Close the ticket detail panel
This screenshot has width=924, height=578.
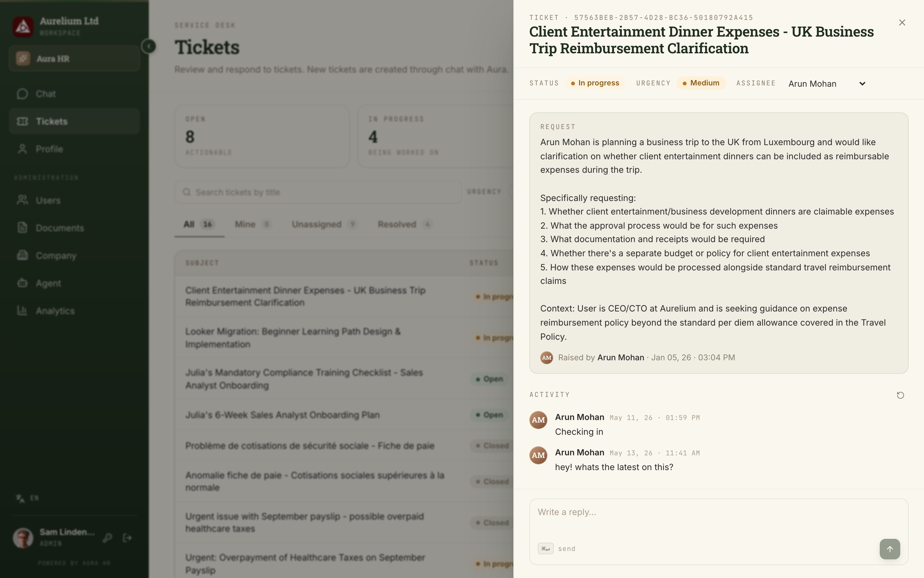[902, 22]
